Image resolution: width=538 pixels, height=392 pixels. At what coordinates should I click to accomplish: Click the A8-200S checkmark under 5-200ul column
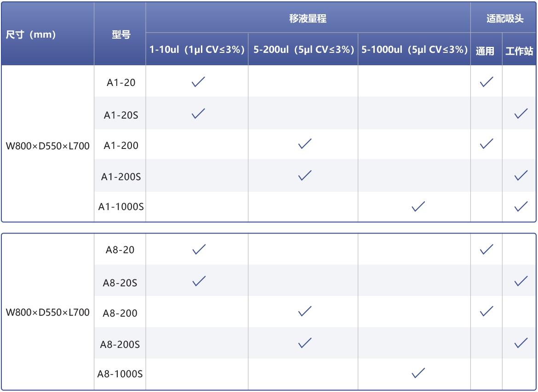[x=304, y=343]
